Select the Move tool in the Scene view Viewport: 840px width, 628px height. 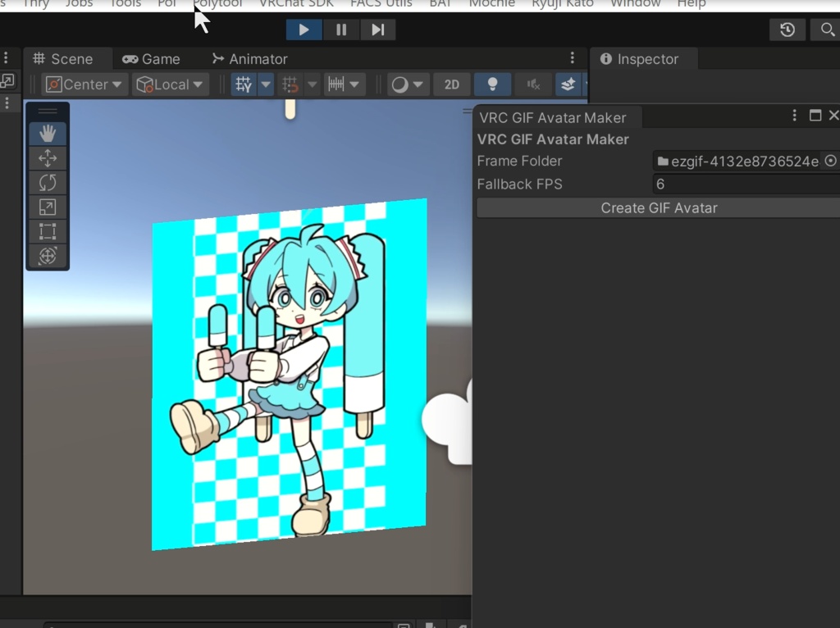point(48,157)
